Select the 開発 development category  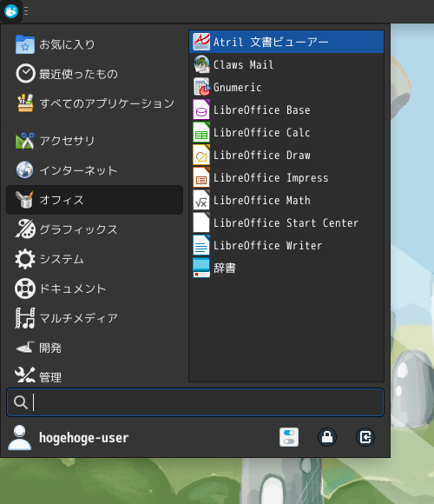coord(95,348)
